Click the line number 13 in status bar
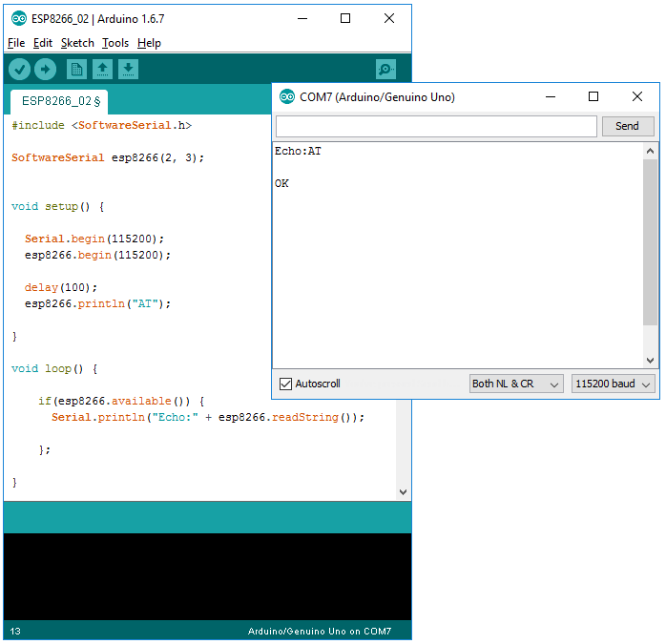This screenshot has width=666, height=644. [x=15, y=632]
